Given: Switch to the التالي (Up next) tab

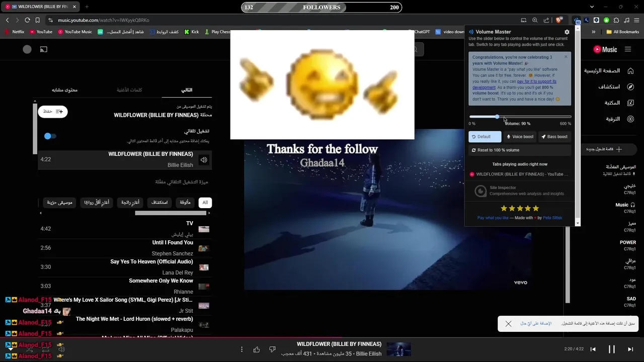Looking at the screenshot, I should (x=187, y=89).
